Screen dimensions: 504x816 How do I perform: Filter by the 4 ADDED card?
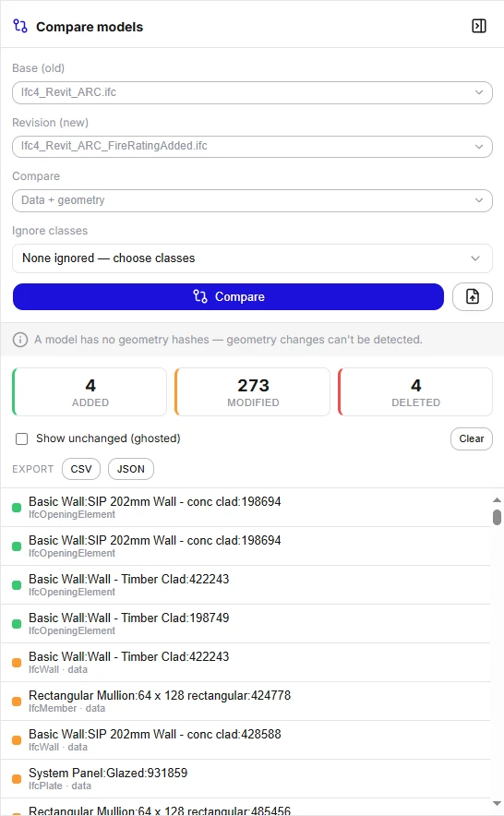tap(90, 392)
